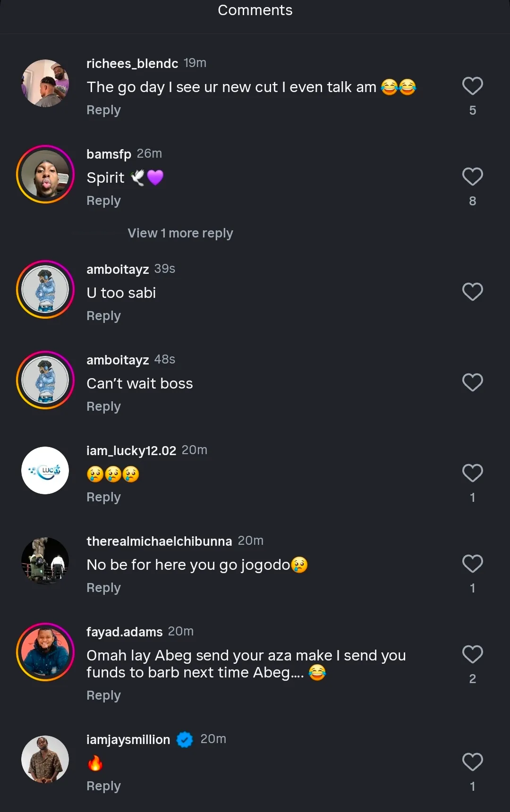Tap heart on 'Can't wait boss' comment
510x812 pixels.
tap(472, 383)
